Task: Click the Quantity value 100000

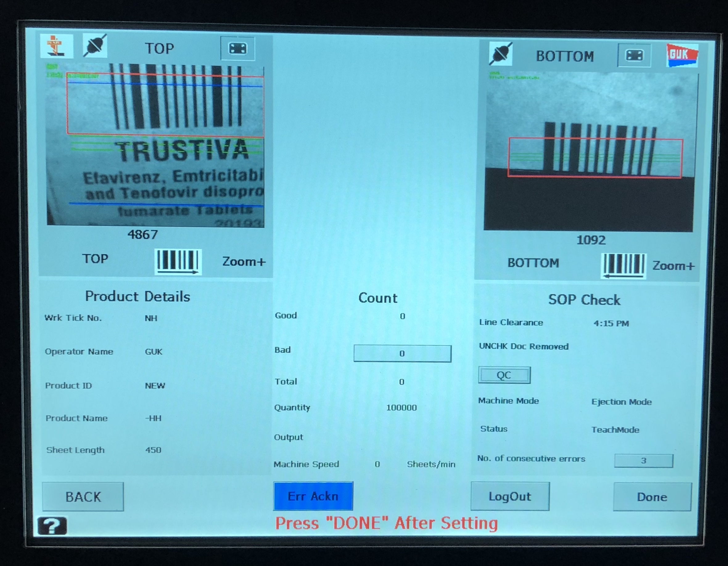Action: click(402, 408)
